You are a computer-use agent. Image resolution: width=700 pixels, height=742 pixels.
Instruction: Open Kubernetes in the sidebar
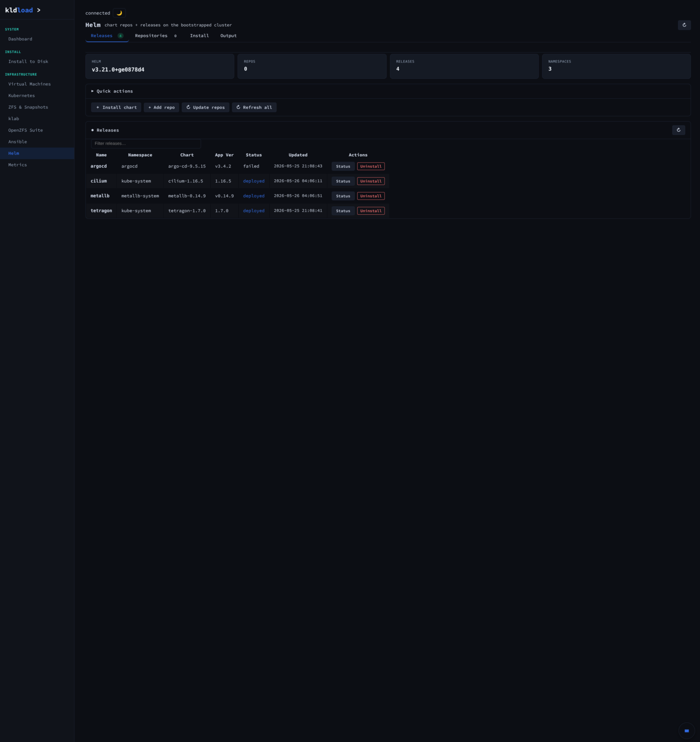tap(37, 96)
